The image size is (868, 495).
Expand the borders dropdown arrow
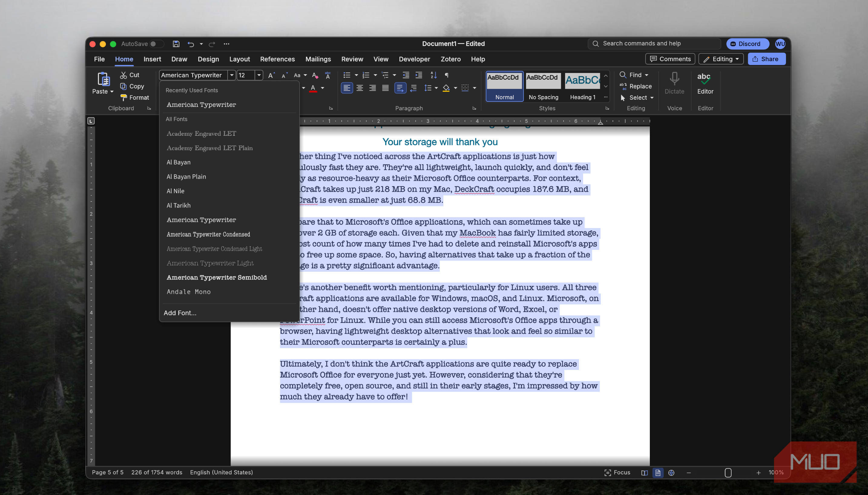point(475,88)
